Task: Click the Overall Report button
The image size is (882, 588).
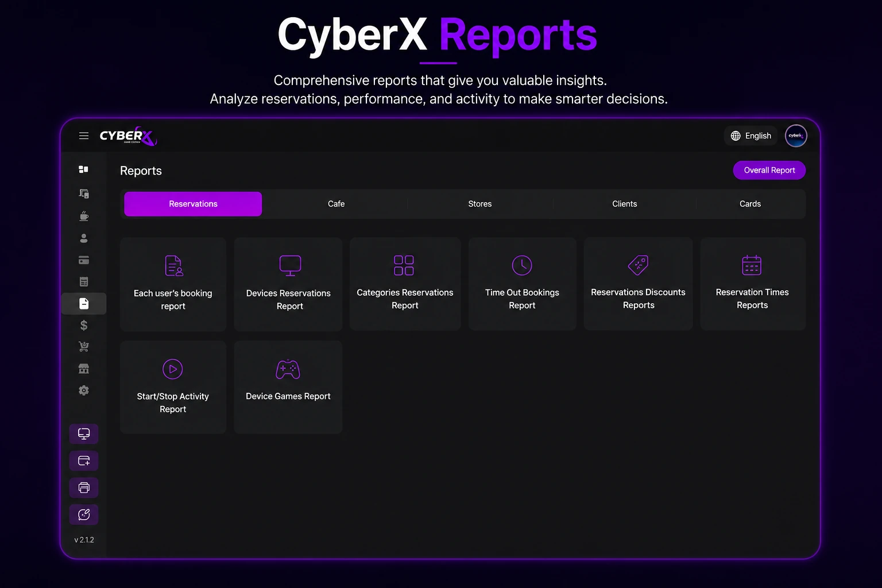Action: [x=769, y=171]
